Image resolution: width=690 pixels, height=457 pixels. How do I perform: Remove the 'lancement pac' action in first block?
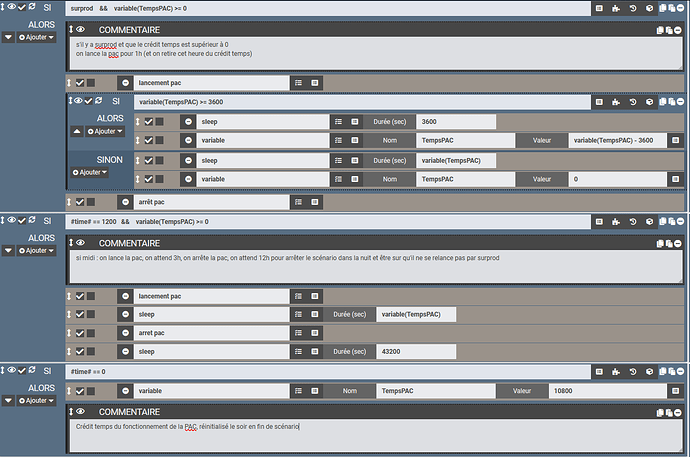[x=125, y=82]
